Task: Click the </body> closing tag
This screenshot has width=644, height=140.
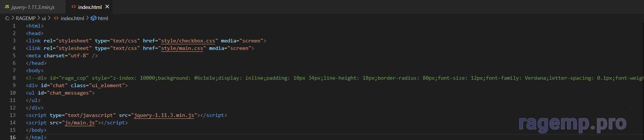Action: [x=36, y=130]
